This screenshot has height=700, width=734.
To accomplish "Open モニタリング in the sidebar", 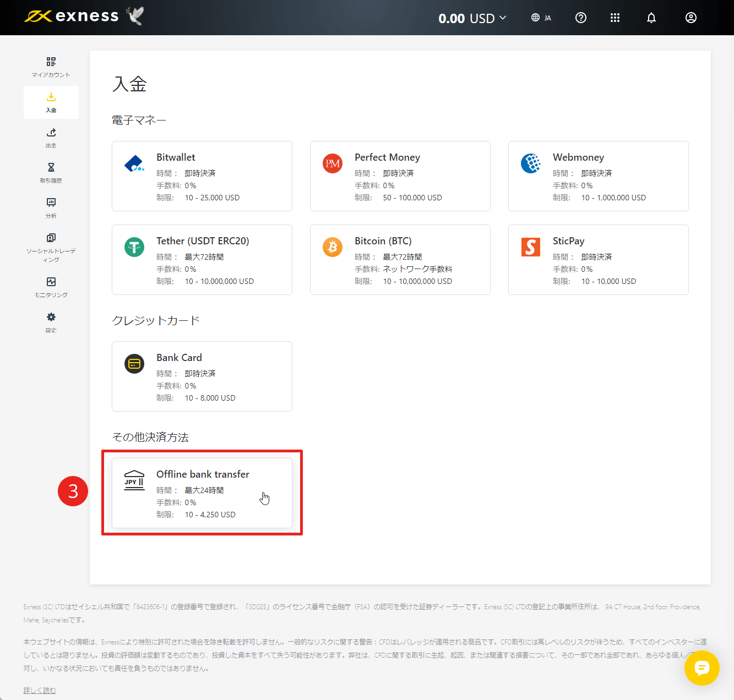I will [x=51, y=287].
